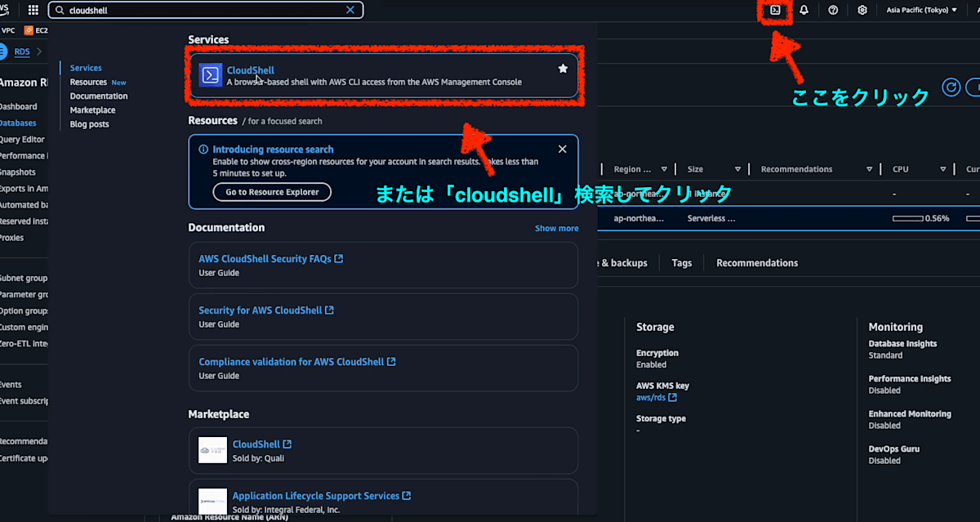Open Databases in RDS sidebar
The height and width of the screenshot is (522, 980).
[x=18, y=123]
